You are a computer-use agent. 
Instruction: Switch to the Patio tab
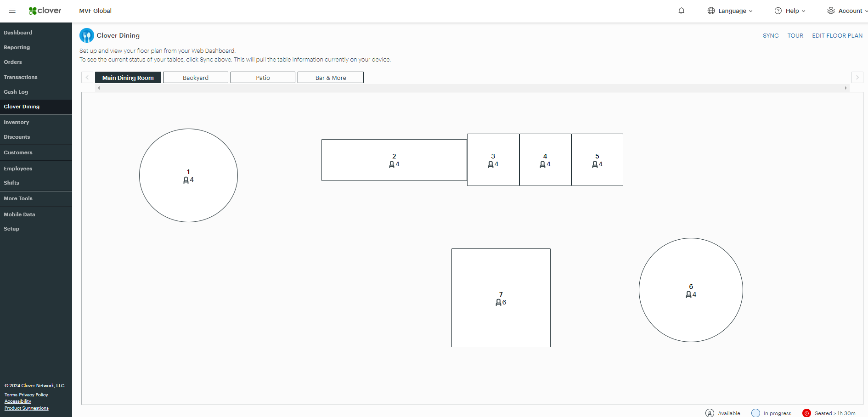tap(263, 77)
